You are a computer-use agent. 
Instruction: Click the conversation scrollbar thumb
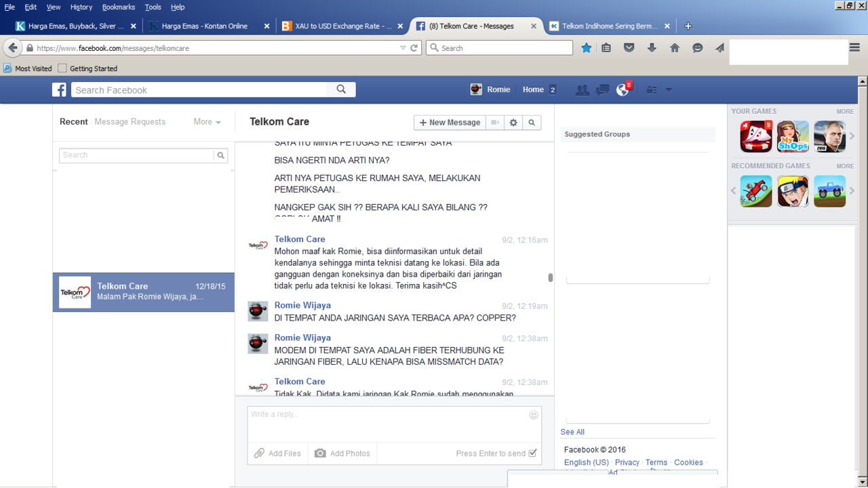[x=550, y=278]
